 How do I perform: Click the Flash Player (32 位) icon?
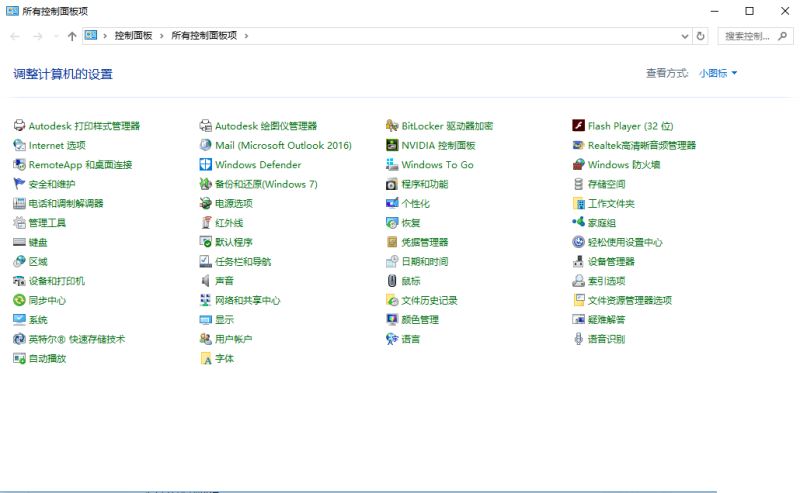(578, 126)
